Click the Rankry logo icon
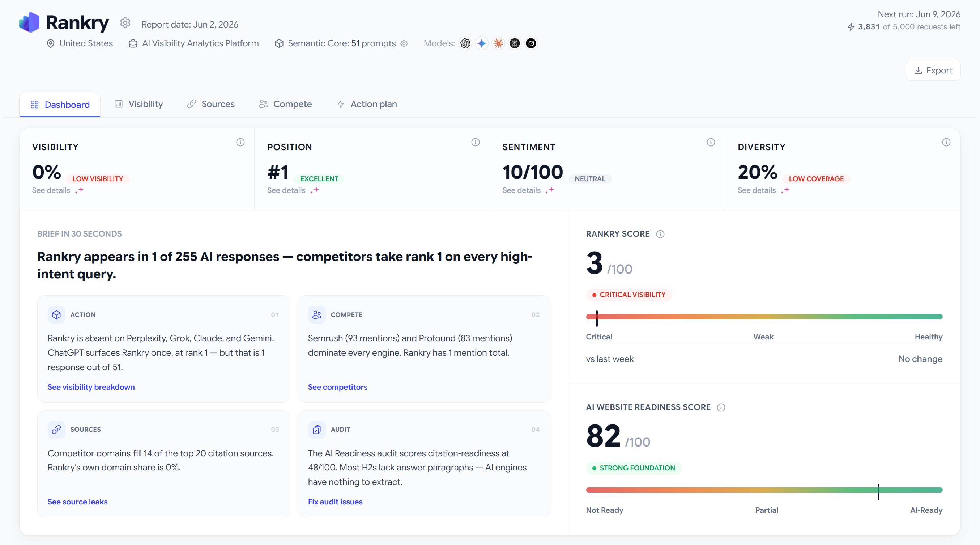Screen dimensions: 980x545 pos(29,22)
